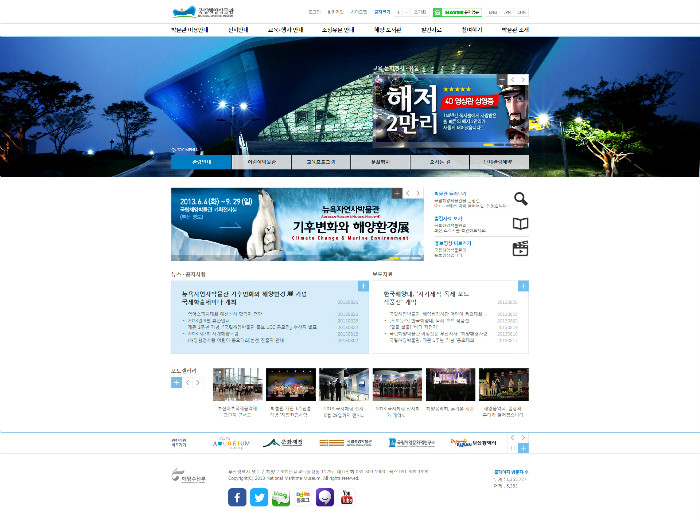Click the film clapperboard video icon
700x521 pixels.
[x=521, y=249]
